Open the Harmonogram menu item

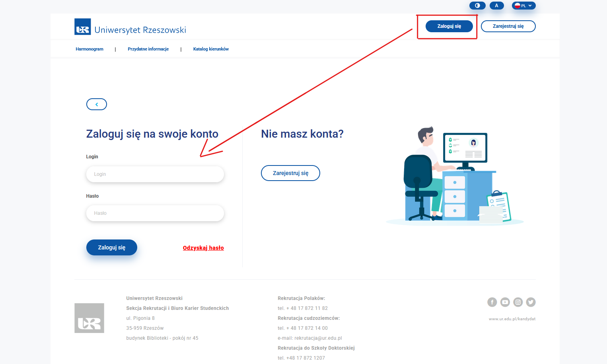point(89,49)
